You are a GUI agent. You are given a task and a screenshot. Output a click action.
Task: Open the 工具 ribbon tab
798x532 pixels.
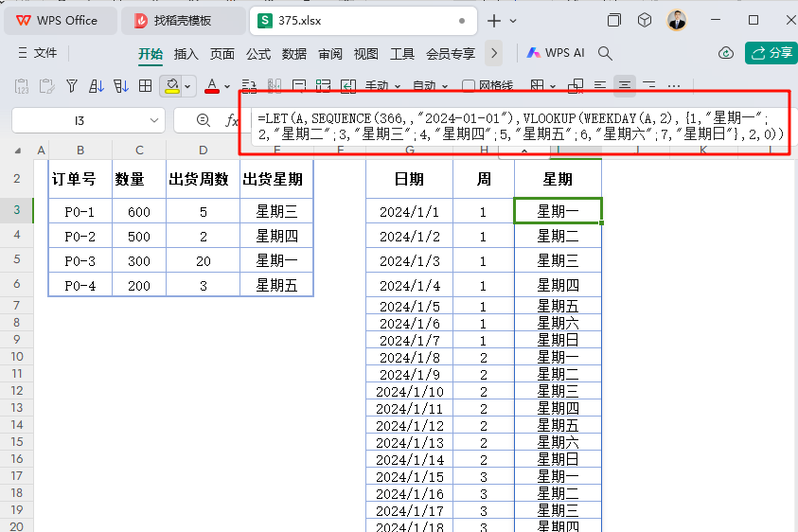[x=402, y=53]
